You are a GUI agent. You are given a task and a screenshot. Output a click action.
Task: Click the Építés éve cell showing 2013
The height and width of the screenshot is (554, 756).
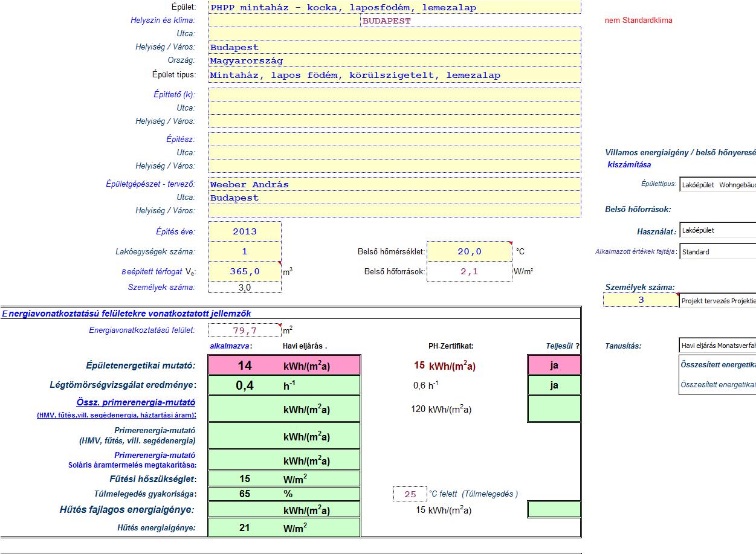245,231
